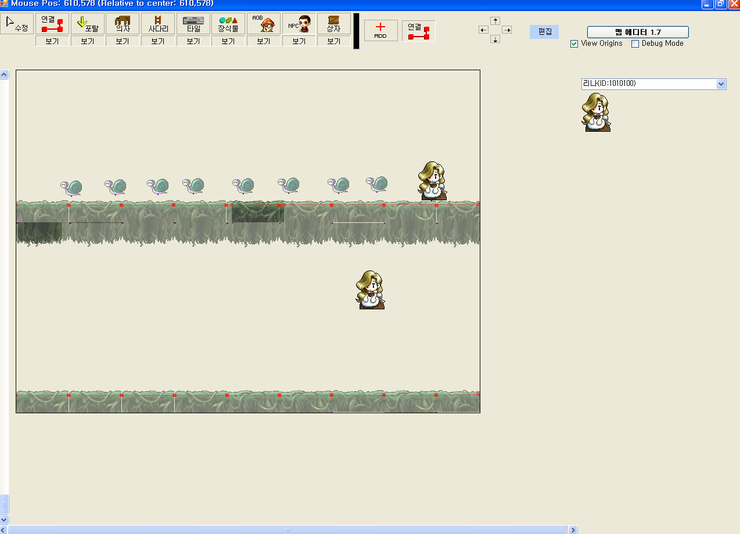Toggle 보기 under the 타일 tool

(193, 41)
